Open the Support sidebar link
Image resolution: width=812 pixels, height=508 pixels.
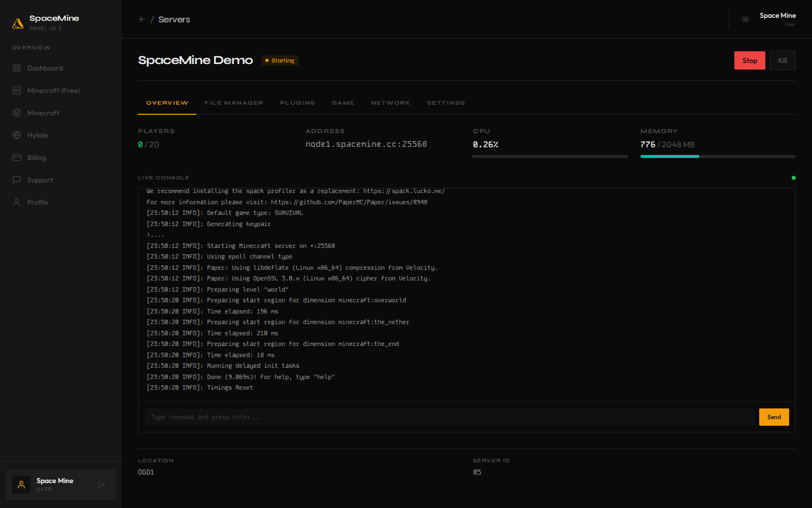coord(61,180)
